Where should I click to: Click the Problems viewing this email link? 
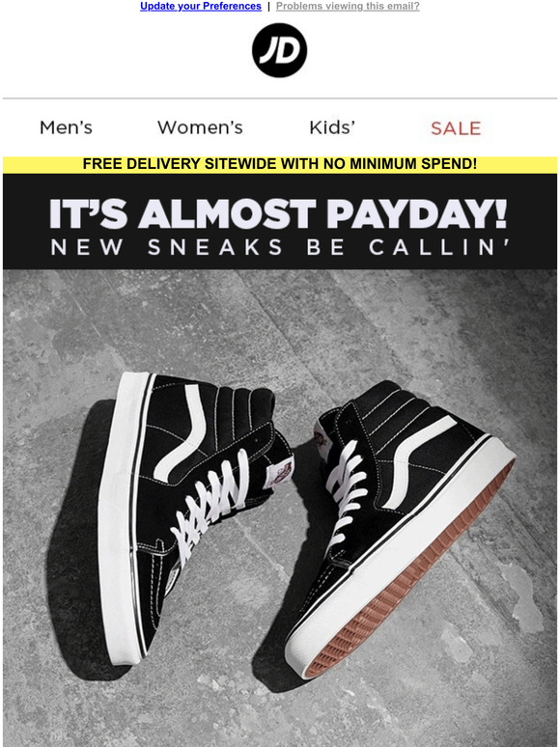(348, 6)
